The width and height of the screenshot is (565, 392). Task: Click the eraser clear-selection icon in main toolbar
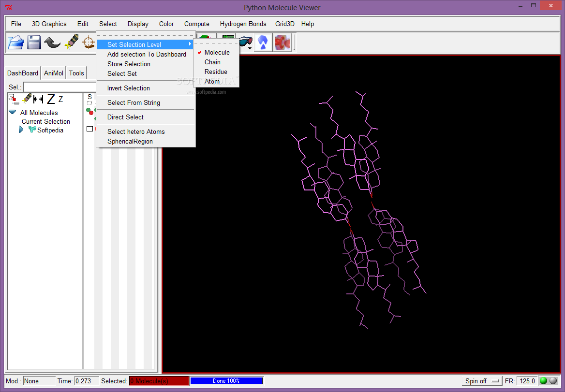71,42
